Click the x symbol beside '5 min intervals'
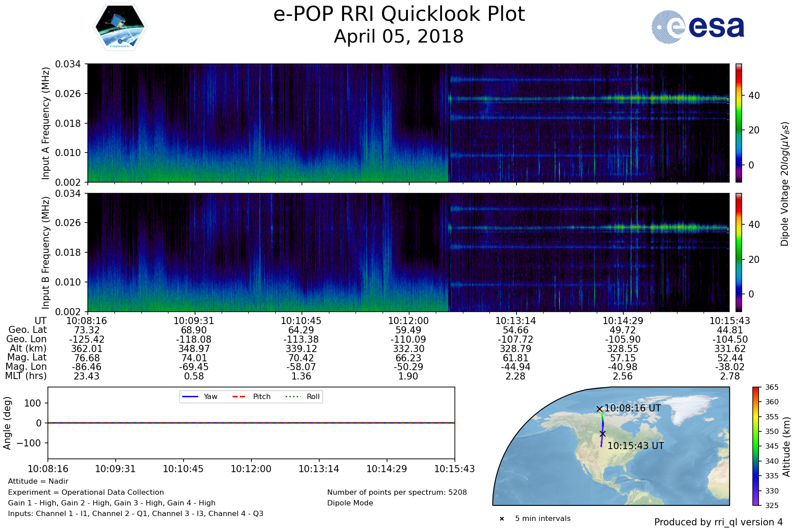The height and width of the screenshot is (532, 798). point(502,519)
